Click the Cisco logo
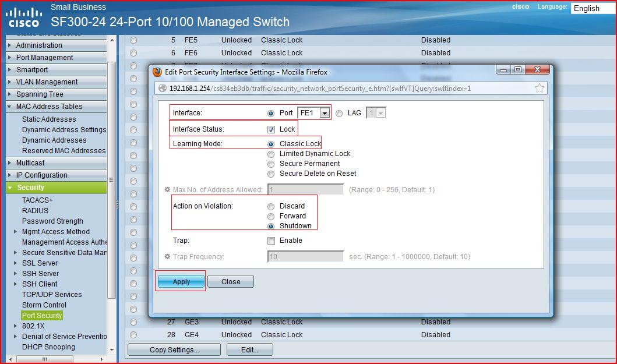This screenshot has height=364, width=617. [24, 17]
